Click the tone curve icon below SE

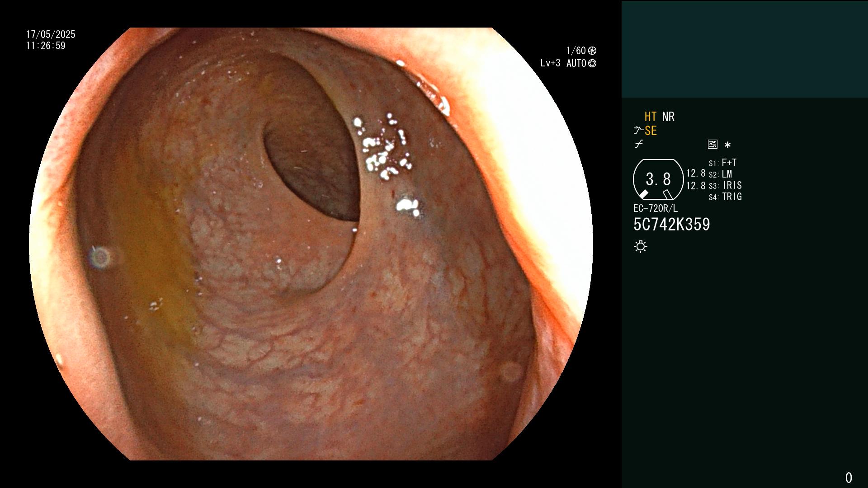(639, 144)
